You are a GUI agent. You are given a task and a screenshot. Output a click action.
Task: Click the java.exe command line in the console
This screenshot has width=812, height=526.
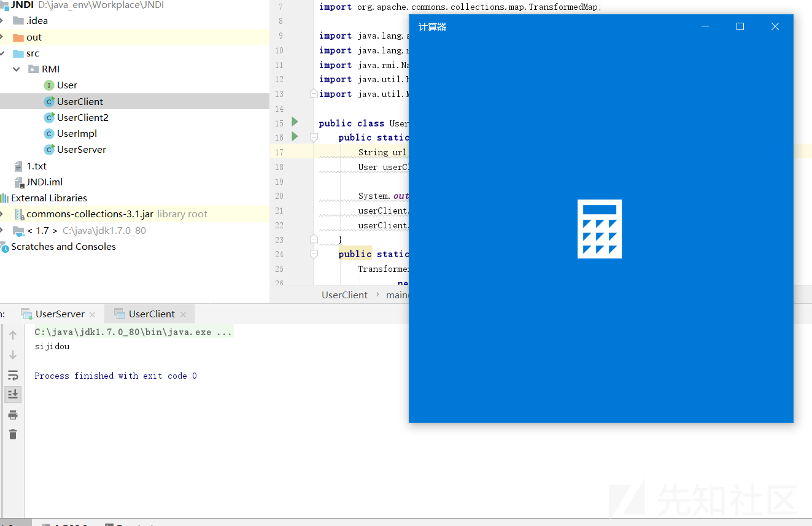tap(133, 332)
